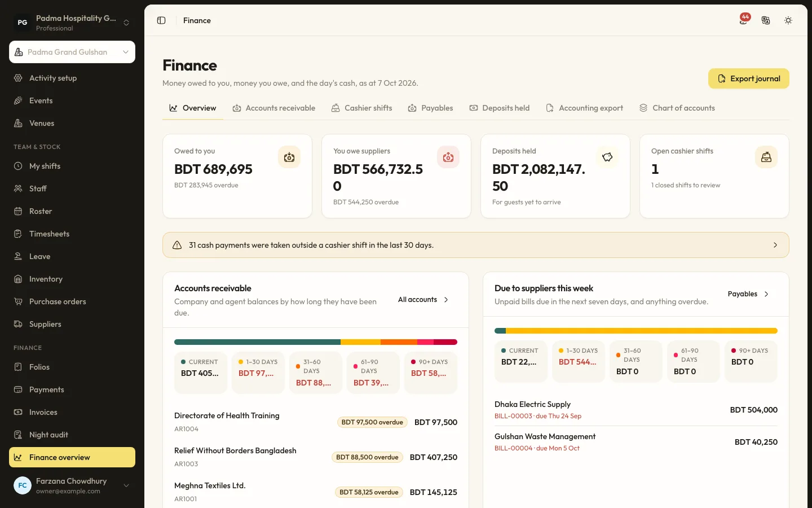
Task: Open the language translation icon
Action: click(766, 20)
